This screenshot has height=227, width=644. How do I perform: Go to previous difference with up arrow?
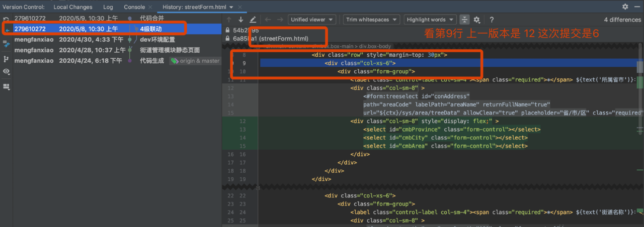point(229,20)
